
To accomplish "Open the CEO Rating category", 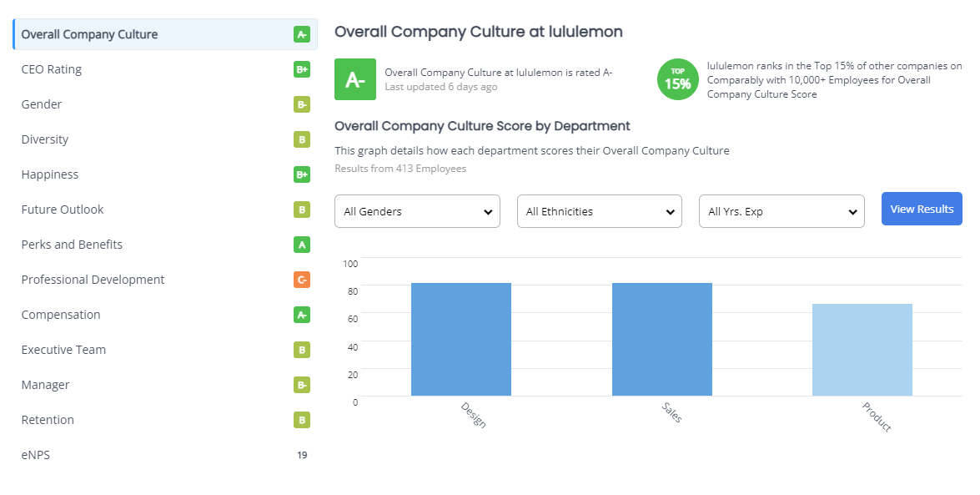I will pyautogui.click(x=165, y=69).
